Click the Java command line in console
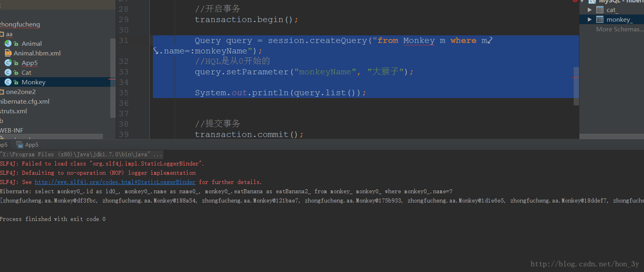The height and width of the screenshot is (272, 644). tap(81, 154)
